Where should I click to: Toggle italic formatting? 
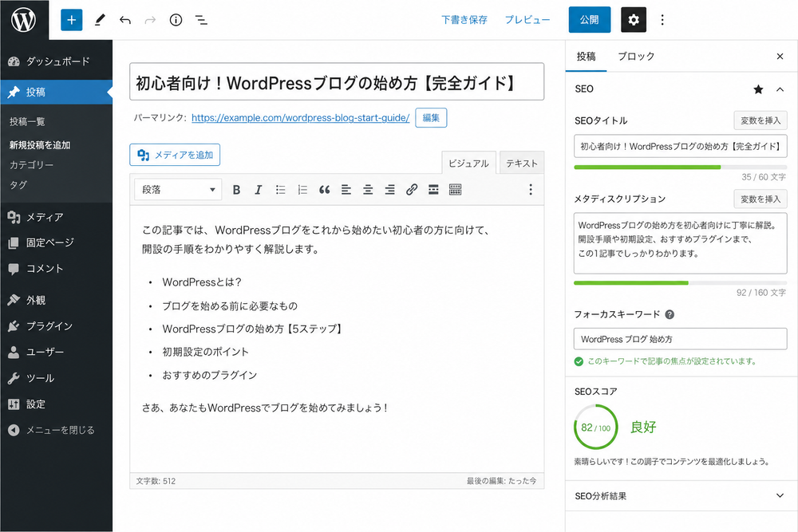[258, 190]
